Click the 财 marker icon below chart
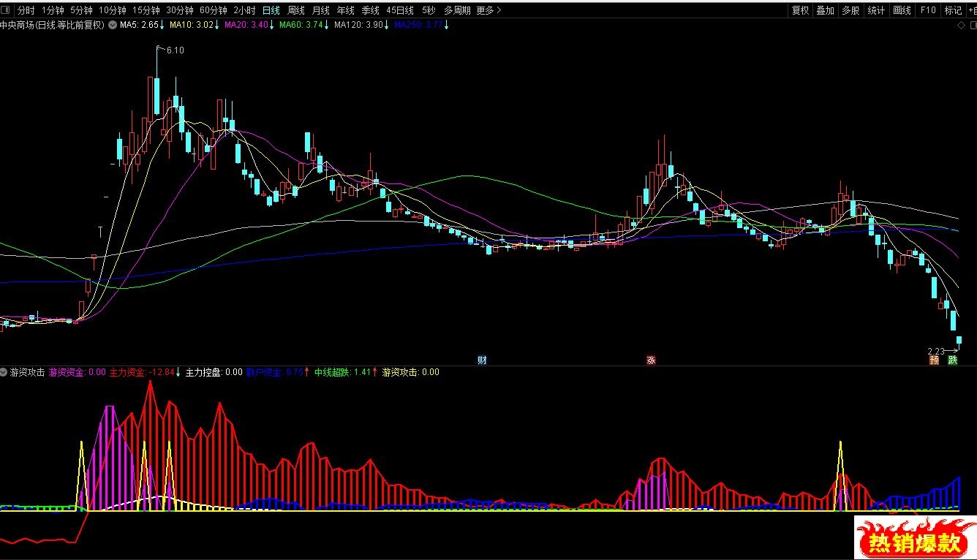This screenshot has width=977, height=560. (482, 360)
